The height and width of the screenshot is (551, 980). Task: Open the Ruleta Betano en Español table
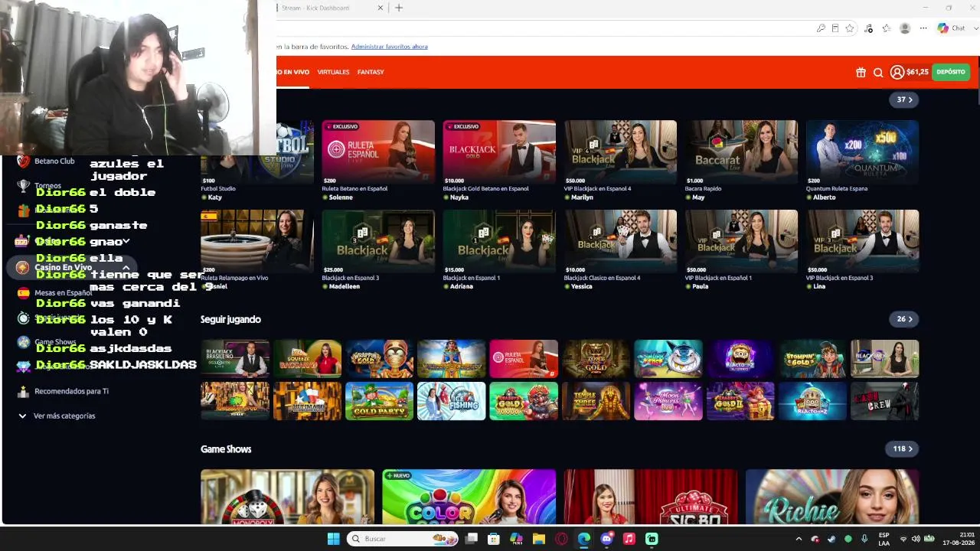tap(378, 152)
